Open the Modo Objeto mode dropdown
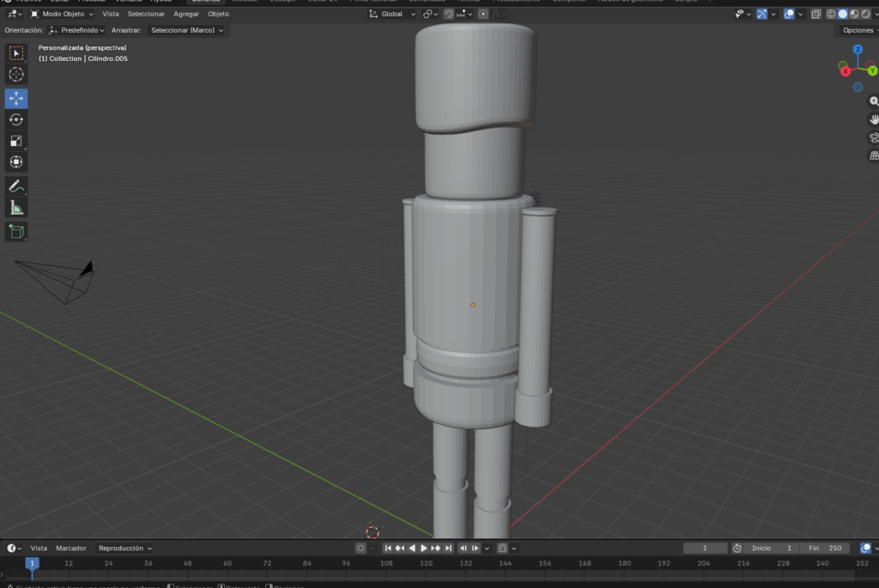 click(62, 15)
